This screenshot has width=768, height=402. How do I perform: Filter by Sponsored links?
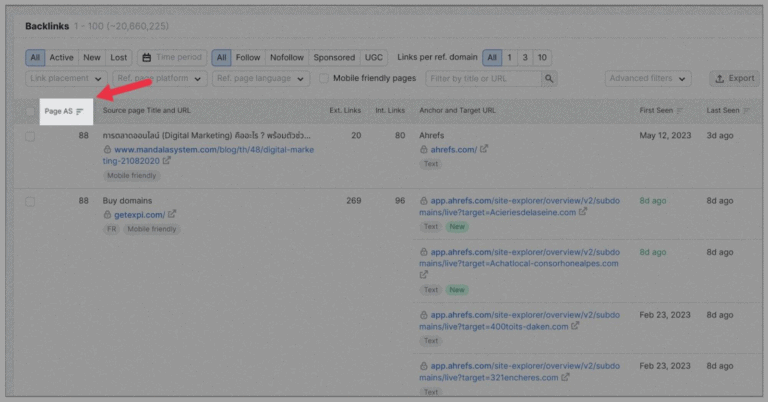click(334, 57)
